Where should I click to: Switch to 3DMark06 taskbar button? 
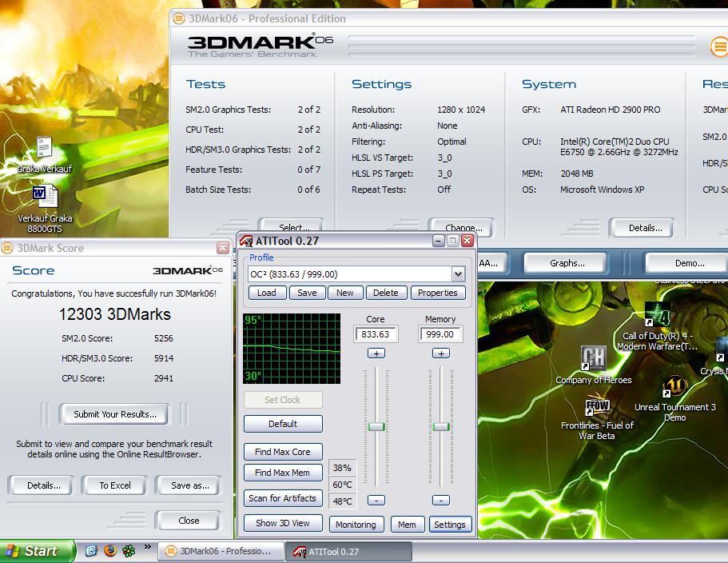click(221, 551)
